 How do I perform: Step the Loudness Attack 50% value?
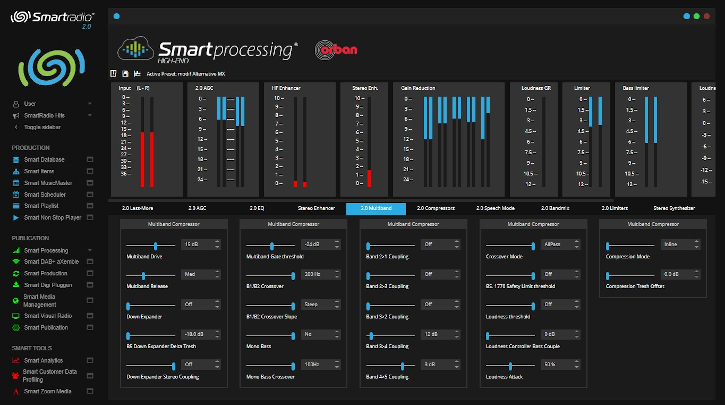[x=577, y=364]
